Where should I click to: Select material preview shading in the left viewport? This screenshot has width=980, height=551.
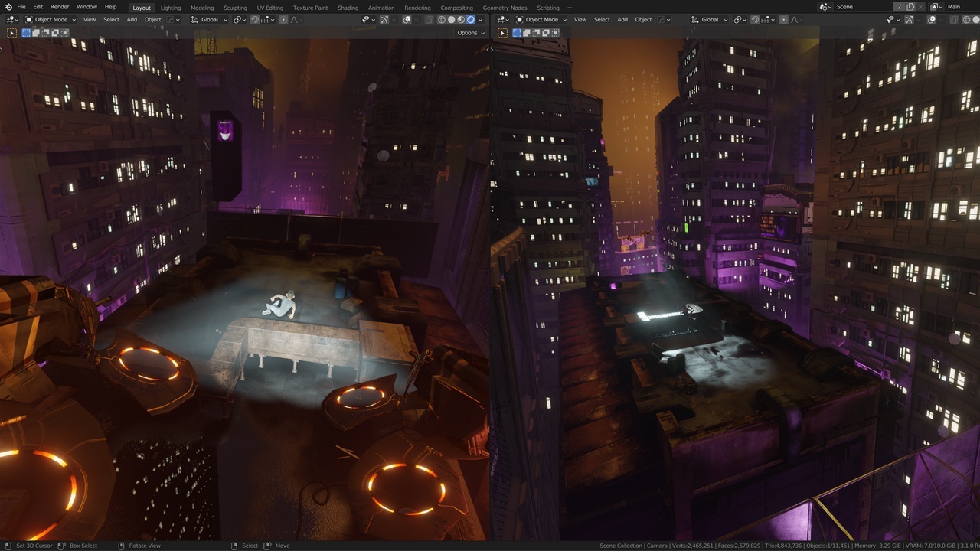pyautogui.click(x=461, y=20)
